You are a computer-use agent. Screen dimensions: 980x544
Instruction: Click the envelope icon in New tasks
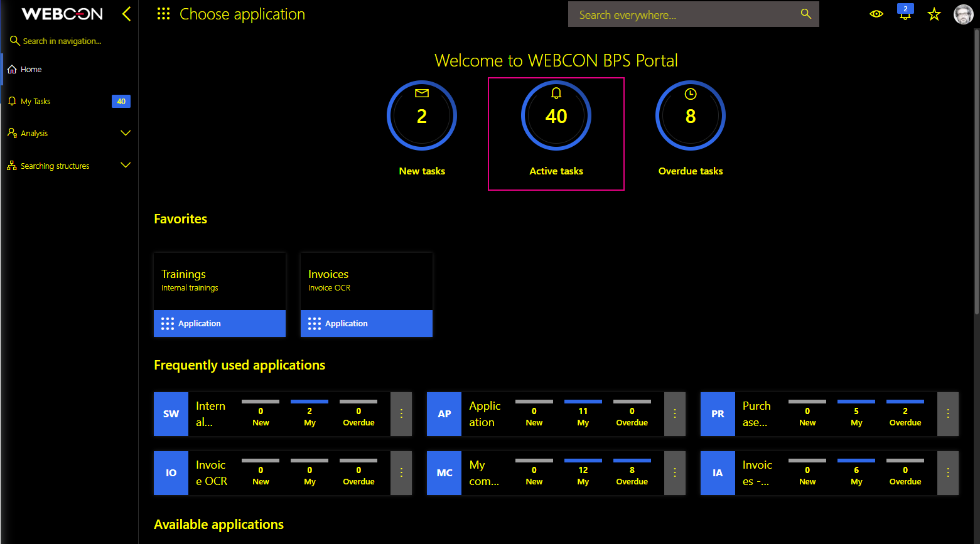(x=422, y=93)
